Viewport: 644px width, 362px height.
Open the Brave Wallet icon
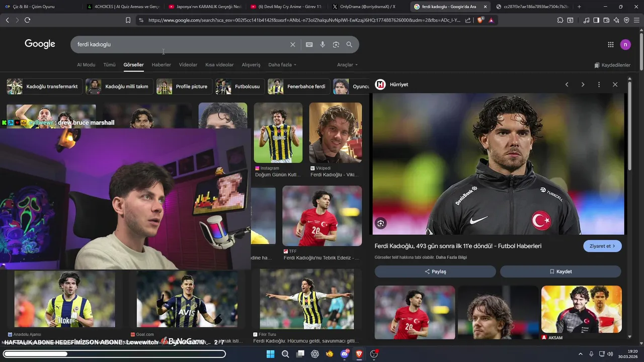(606, 20)
